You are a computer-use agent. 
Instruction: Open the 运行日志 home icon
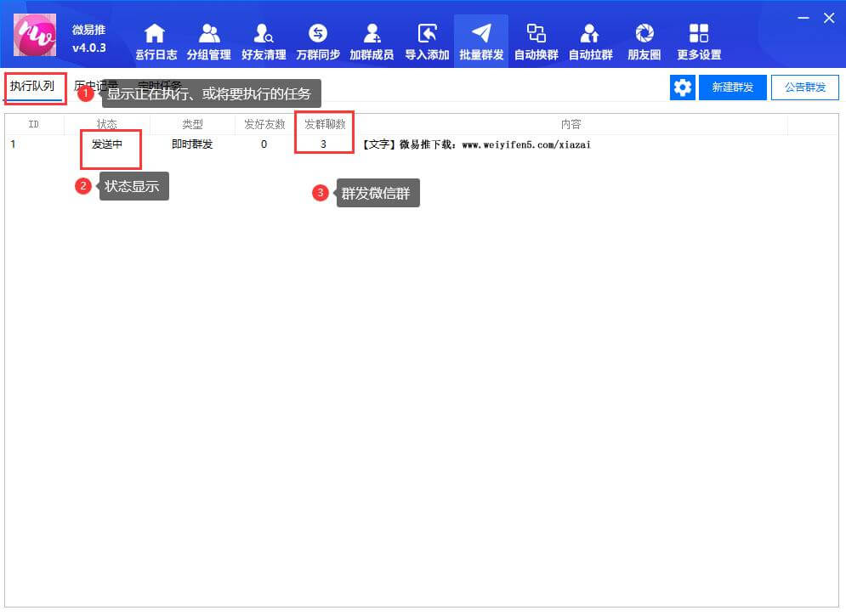pyautogui.click(x=156, y=42)
